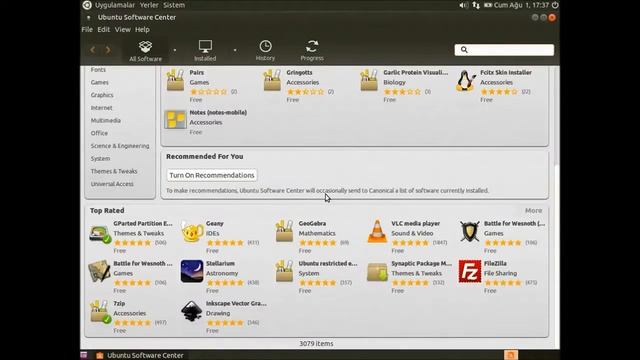The width and height of the screenshot is (640, 360).
Task: Open the Stellarium icon
Action: (192, 271)
